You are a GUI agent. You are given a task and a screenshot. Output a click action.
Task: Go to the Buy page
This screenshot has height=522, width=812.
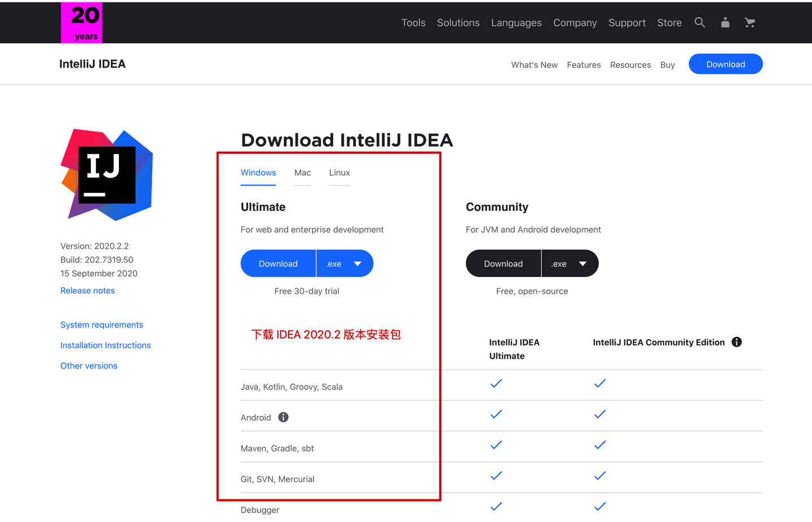[668, 65]
